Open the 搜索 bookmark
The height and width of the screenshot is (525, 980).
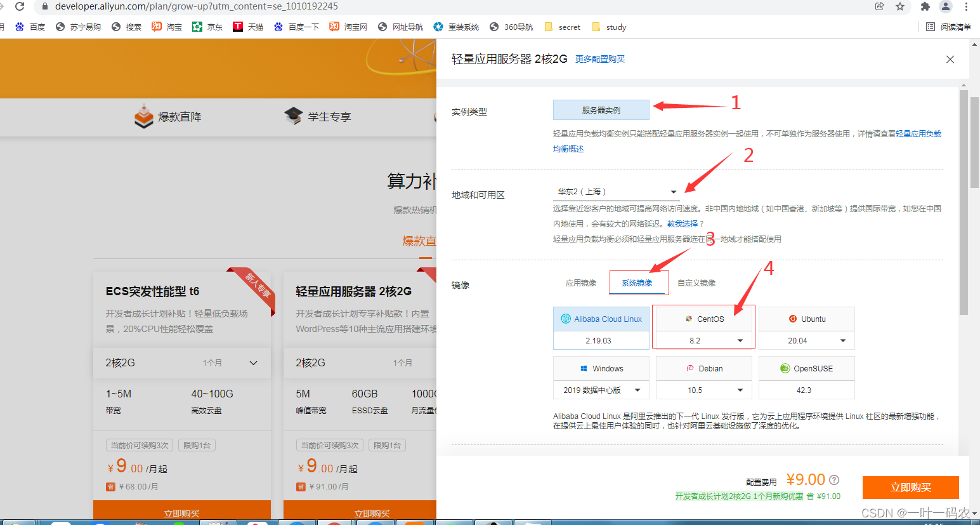tap(127, 27)
